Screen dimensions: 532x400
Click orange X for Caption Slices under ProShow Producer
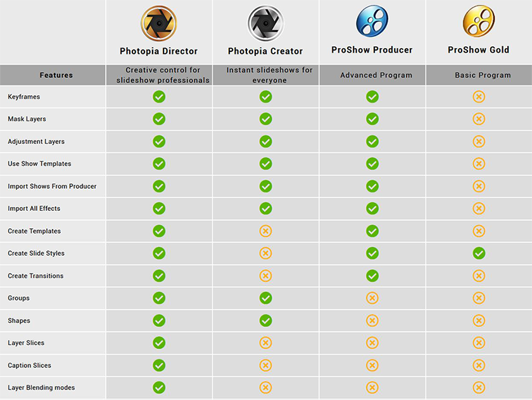pyautogui.click(x=372, y=365)
